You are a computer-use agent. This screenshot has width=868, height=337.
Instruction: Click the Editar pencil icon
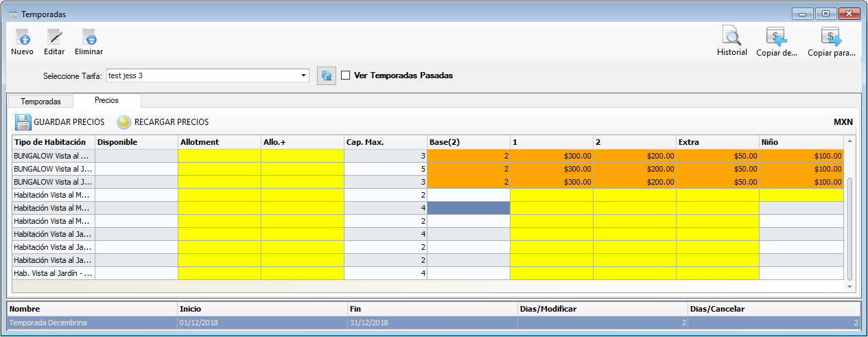click(54, 37)
